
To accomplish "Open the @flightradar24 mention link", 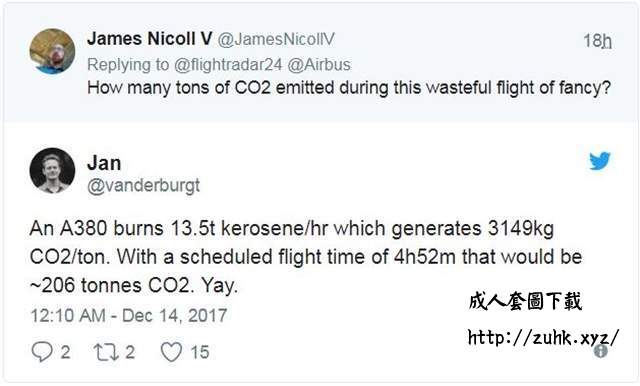I will (x=228, y=64).
